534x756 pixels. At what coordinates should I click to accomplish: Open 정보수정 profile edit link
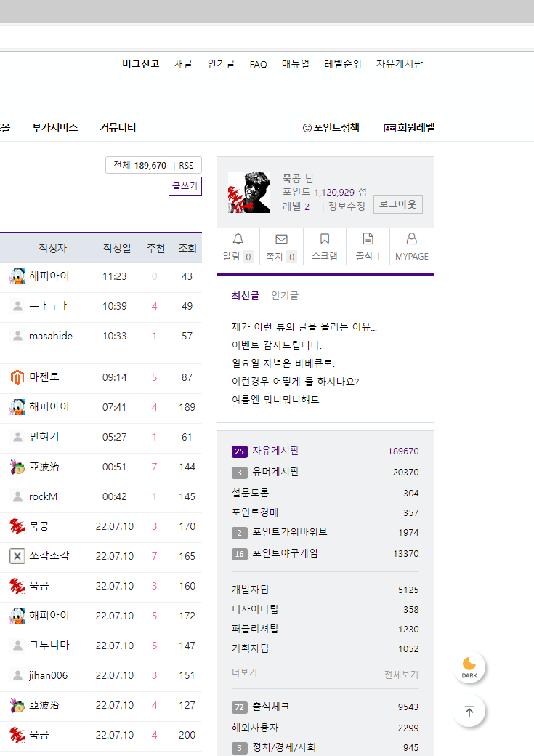coord(347,206)
